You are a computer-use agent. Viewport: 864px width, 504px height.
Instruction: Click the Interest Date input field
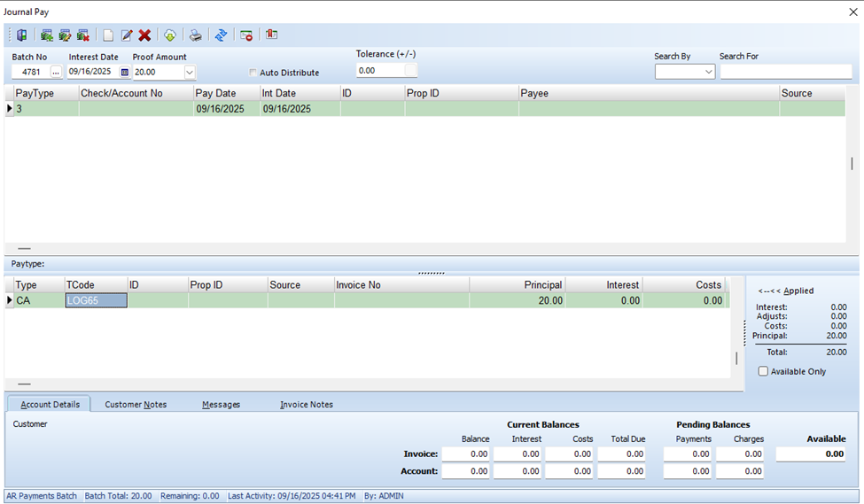coord(94,72)
